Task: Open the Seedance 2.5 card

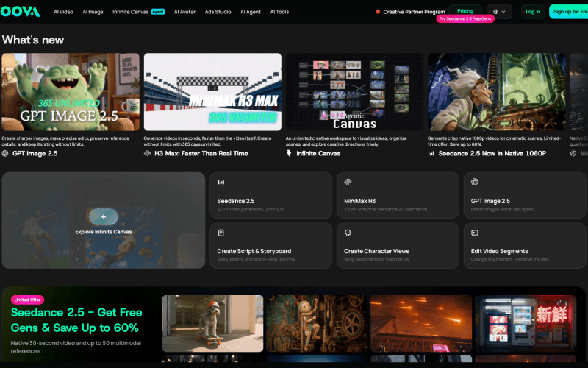Action: 270,195
